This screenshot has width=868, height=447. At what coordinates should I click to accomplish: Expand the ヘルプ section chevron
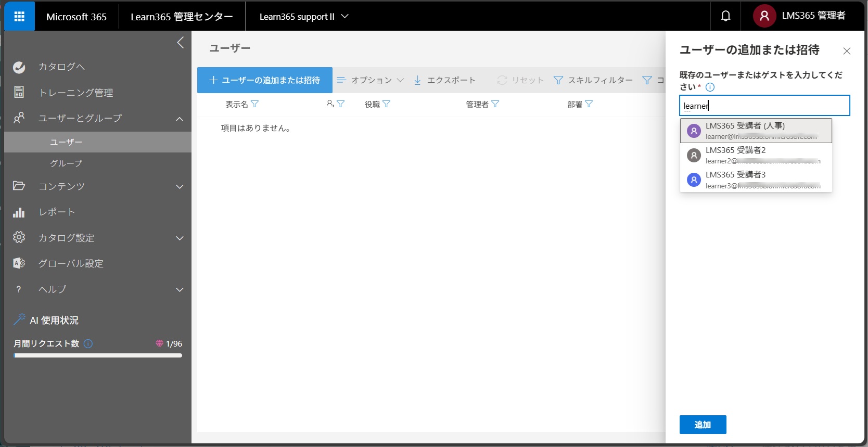pyautogui.click(x=180, y=289)
